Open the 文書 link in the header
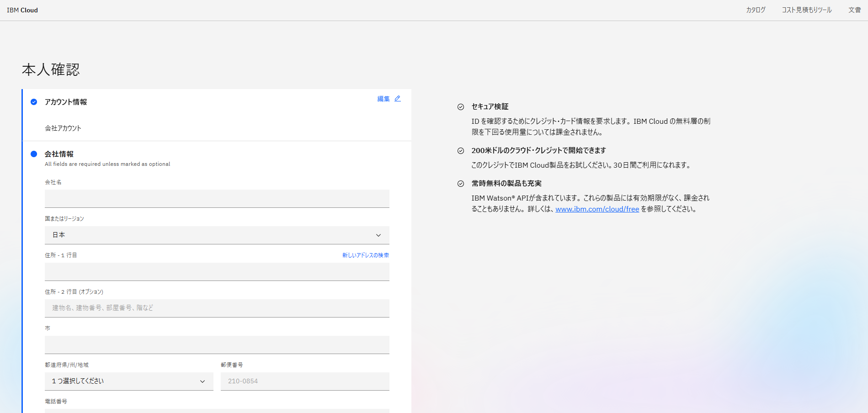868x413 pixels. (855, 10)
